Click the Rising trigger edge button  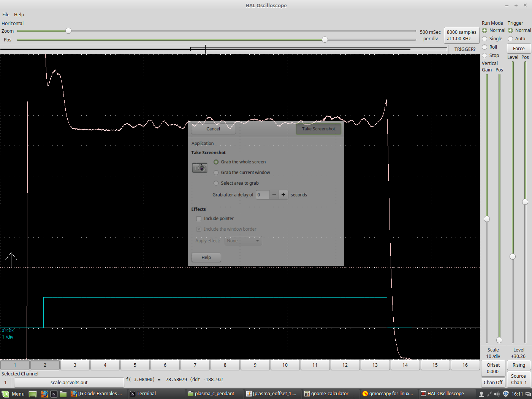[x=519, y=365]
